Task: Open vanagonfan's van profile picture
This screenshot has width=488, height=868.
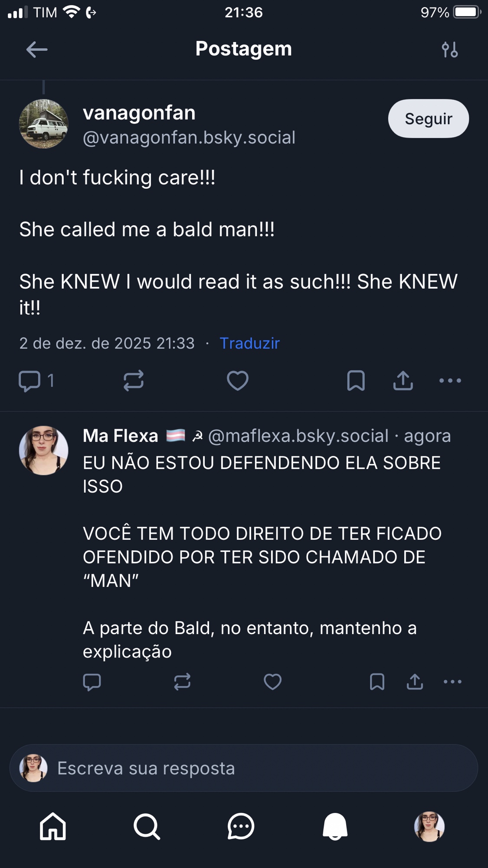Action: (43, 124)
